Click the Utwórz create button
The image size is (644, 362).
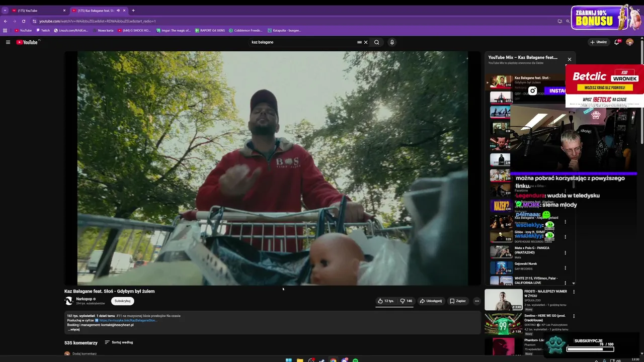pyautogui.click(x=598, y=42)
